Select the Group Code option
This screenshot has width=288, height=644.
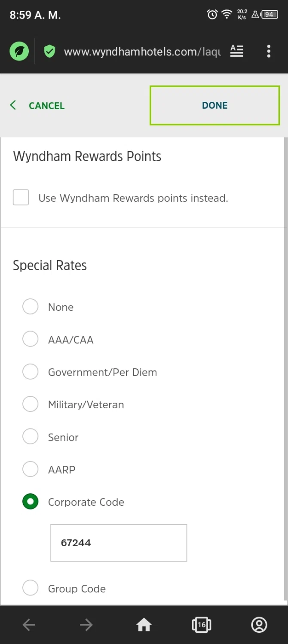coord(31,588)
